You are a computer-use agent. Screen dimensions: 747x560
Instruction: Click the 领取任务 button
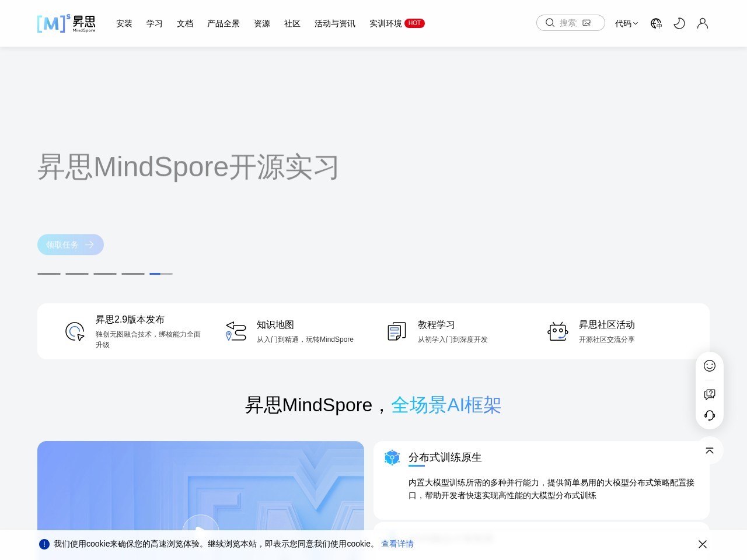point(71,244)
